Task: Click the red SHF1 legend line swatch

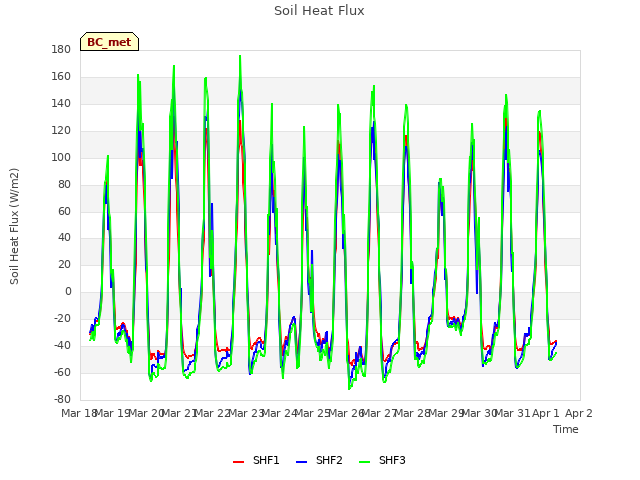Action: (238, 462)
